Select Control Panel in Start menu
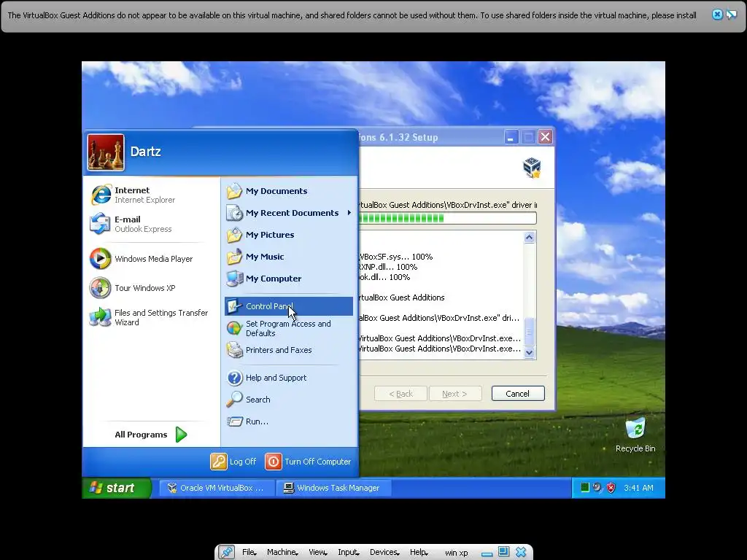747x560 pixels. coord(289,306)
